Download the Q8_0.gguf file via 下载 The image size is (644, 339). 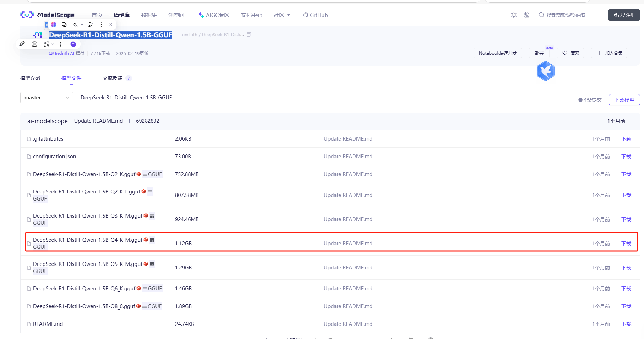626,306
